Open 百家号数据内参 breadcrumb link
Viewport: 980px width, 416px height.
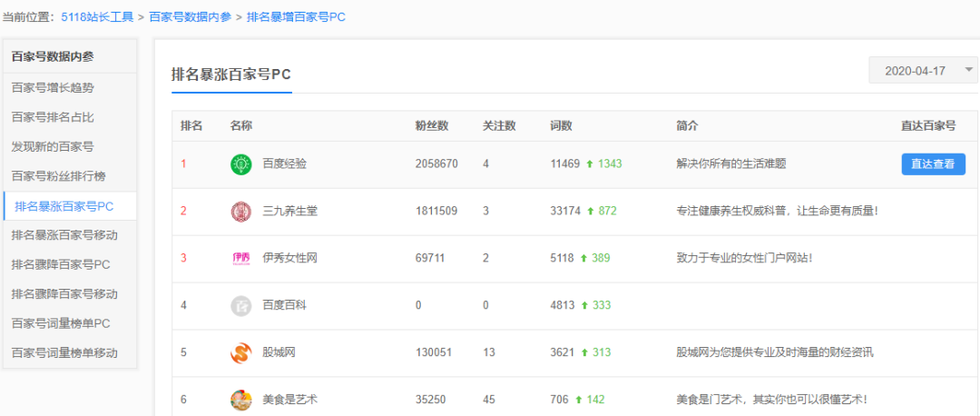190,17
